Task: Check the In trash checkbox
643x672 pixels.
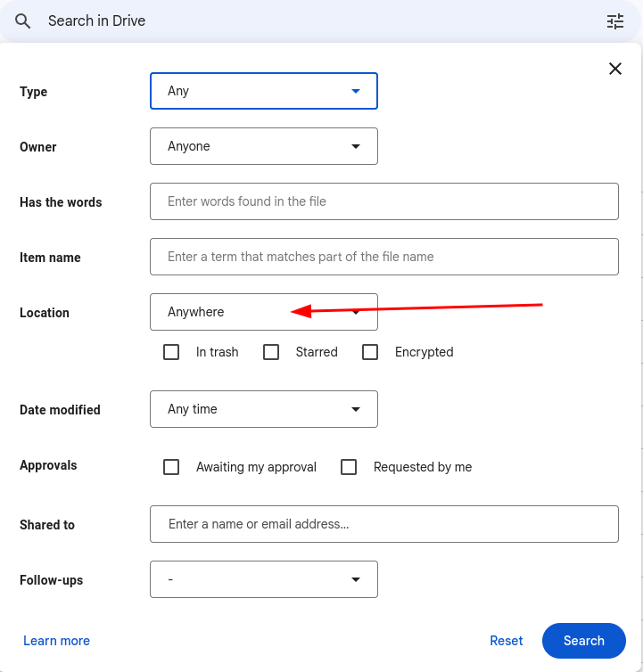Action: tap(171, 352)
